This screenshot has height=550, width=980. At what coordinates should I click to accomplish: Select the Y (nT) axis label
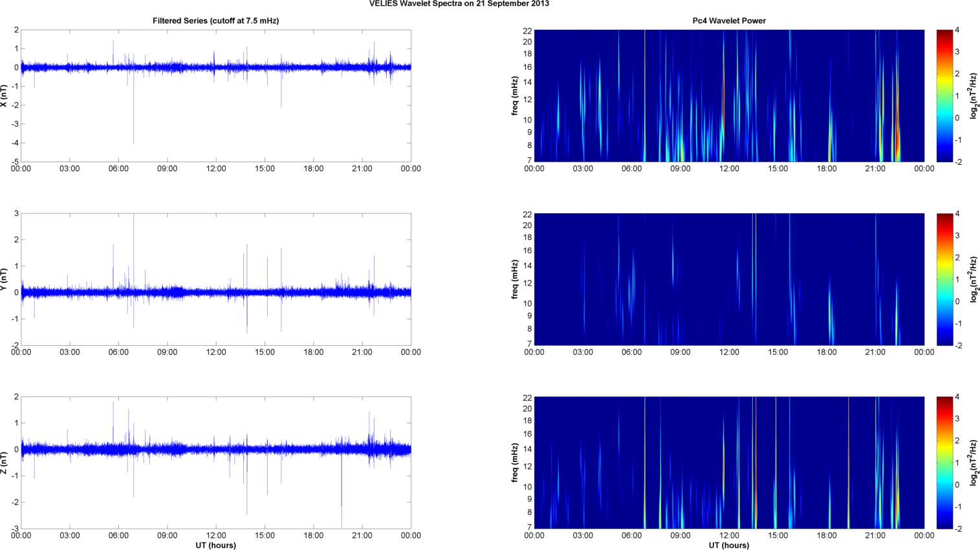tap(5, 279)
